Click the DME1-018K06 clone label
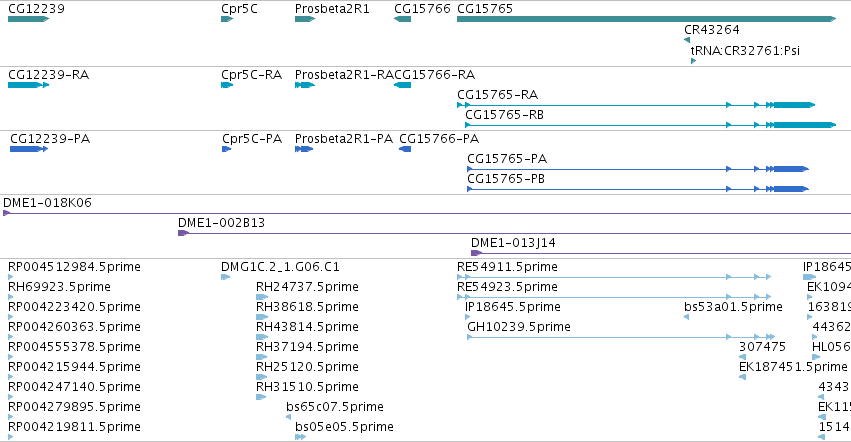 pyautogui.click(x=47, y=203)
